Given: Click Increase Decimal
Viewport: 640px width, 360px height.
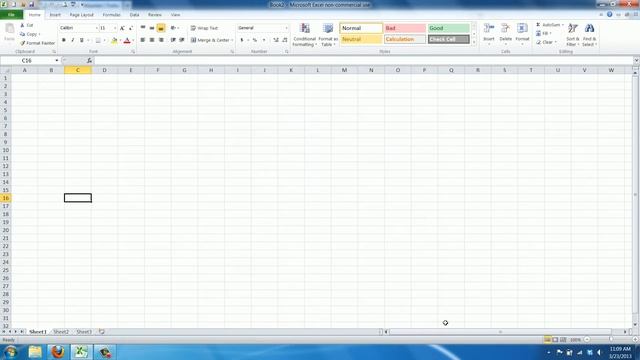Looking at the screenshot, I should [x=276, y=40].
